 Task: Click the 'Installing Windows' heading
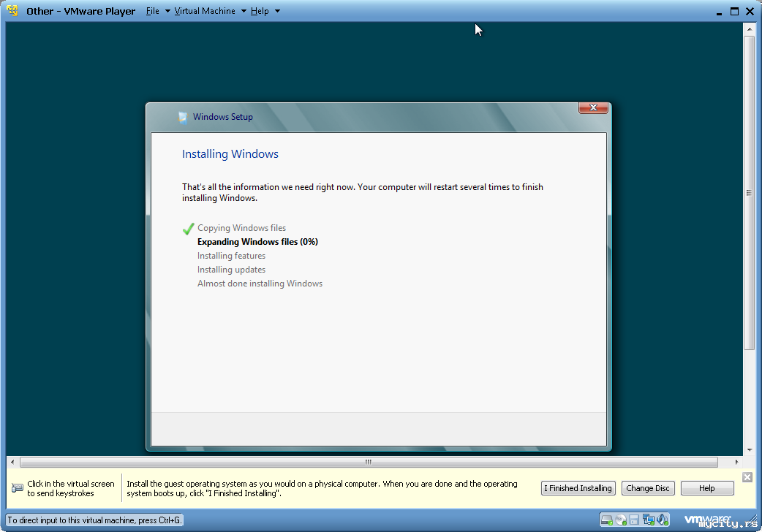[230, 154]
